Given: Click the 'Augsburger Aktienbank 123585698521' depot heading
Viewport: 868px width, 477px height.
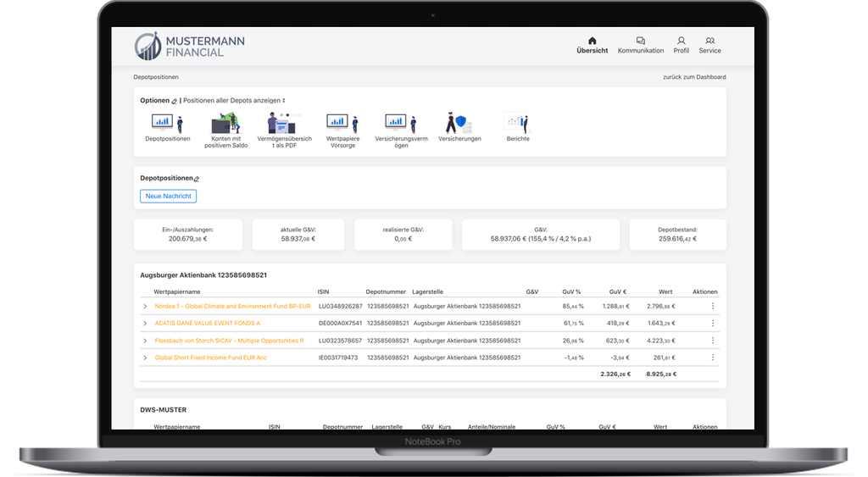Looking at the screenshot, I should point(203,275).
